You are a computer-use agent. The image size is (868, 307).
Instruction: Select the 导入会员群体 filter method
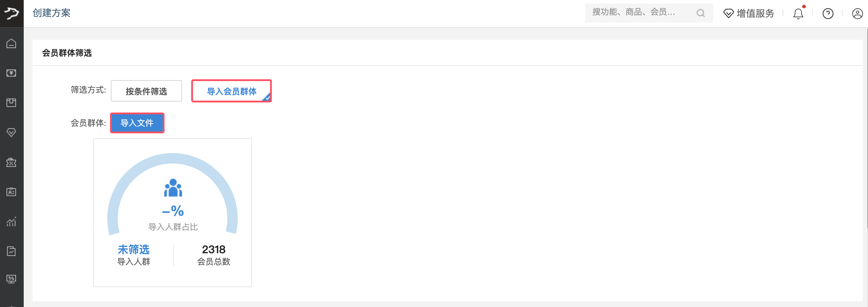(232, 91)
